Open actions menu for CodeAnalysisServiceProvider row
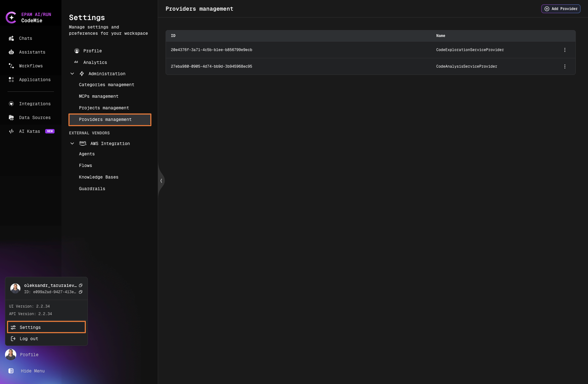The image size is (588, 384). click(565, 66)
